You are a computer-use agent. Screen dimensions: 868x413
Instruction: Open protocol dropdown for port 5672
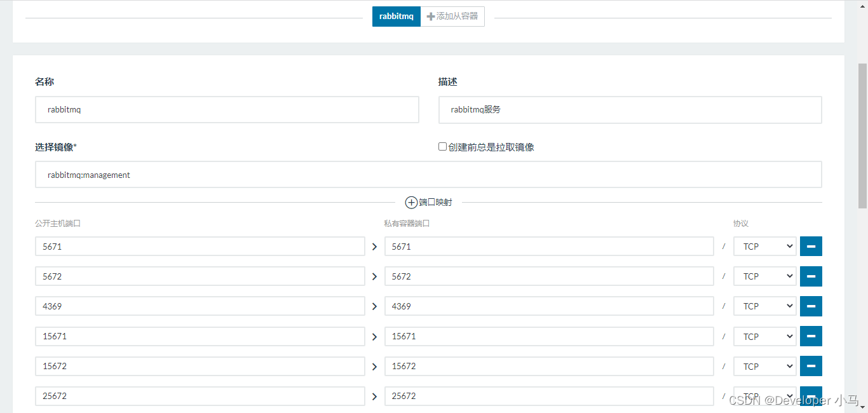765,276
